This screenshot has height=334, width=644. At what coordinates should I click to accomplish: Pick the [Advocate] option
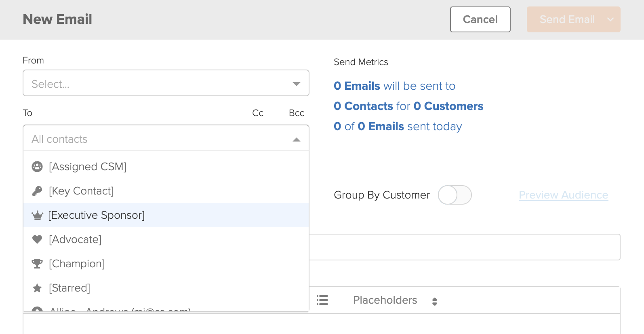click(x=166, y=239)
